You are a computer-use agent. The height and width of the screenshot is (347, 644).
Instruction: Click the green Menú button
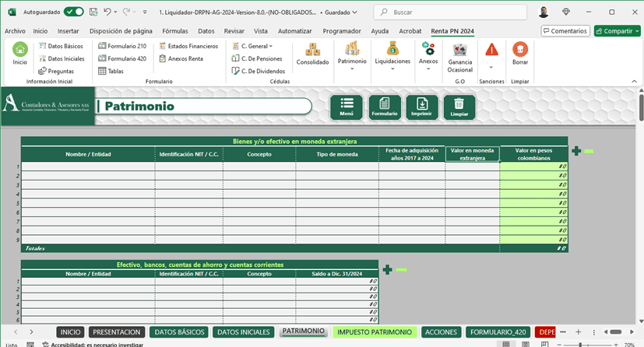[x=347, y=107]
